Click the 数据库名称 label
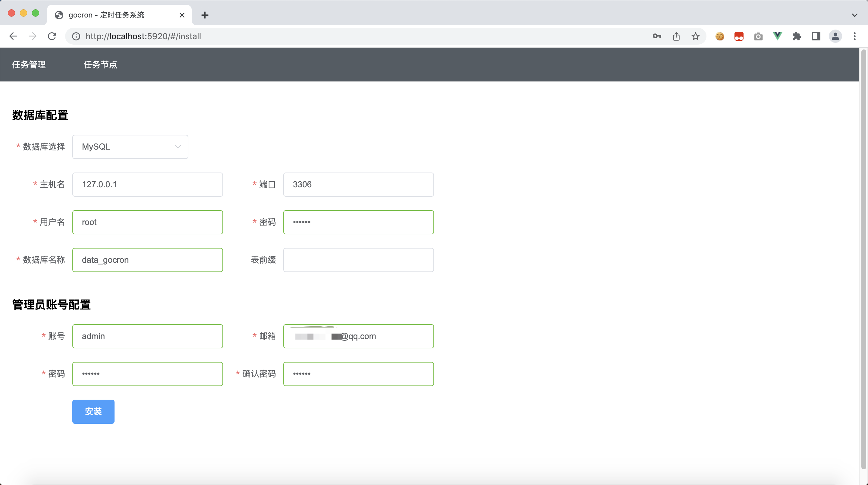 (x=44, y=260)
